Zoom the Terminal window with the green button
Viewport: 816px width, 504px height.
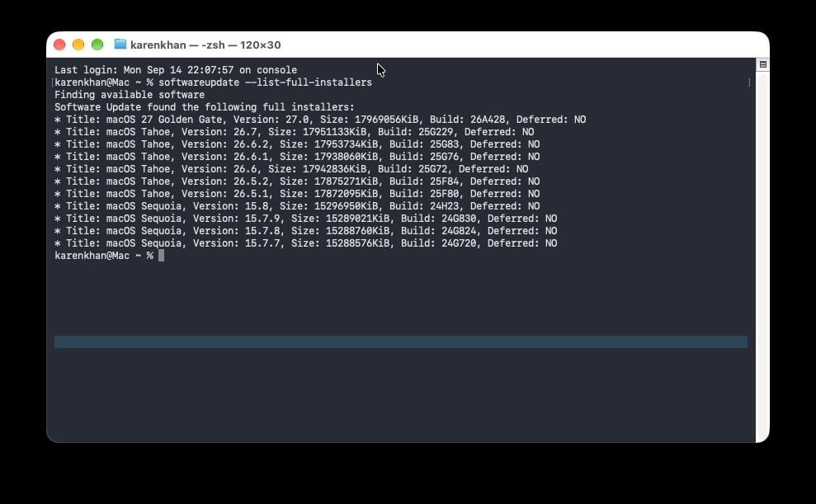pyautogui.click(x=97, y=45)
